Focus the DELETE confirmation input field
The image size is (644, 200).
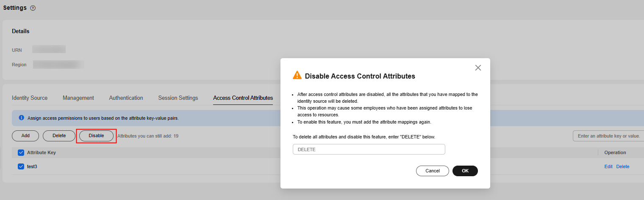point(369,149)
